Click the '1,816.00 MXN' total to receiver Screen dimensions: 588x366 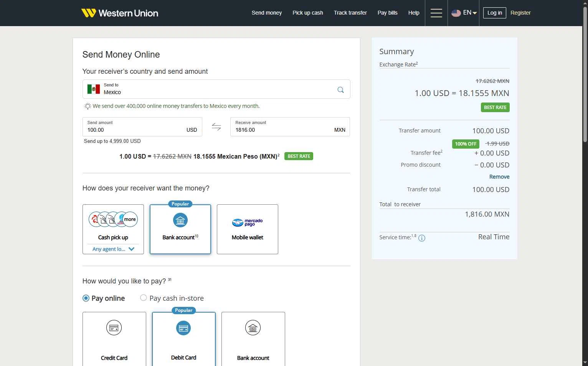coord(487,214)
